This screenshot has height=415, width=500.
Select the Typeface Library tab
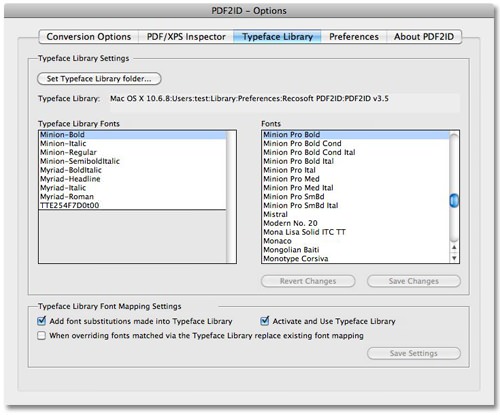pyautogui.click(x=277, y=37)
